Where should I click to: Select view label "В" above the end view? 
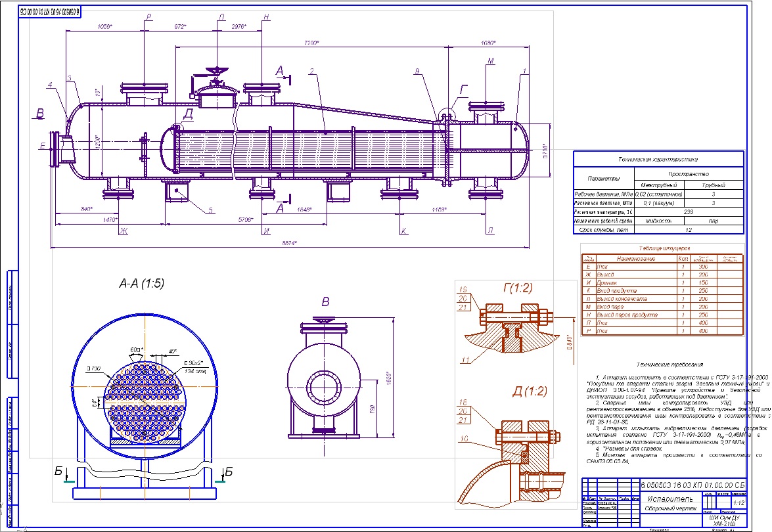[x=325, y=301]
